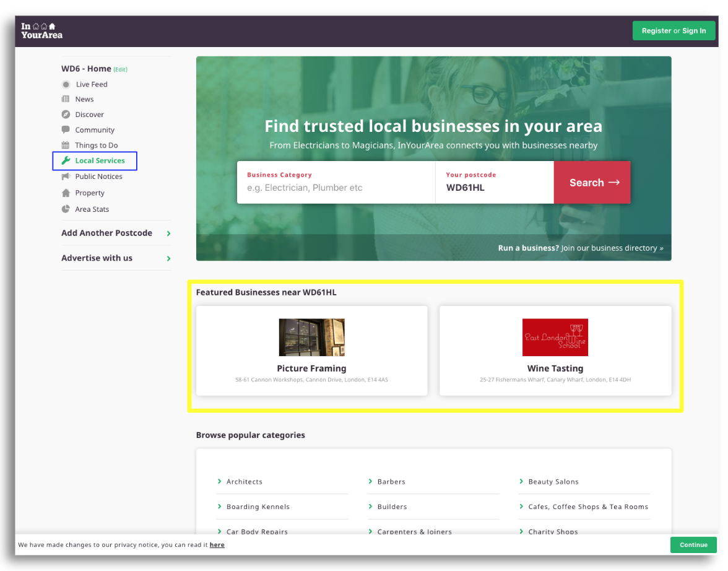Open Community section
Viewport: 728px width, 571px height.
coord(95,129)
